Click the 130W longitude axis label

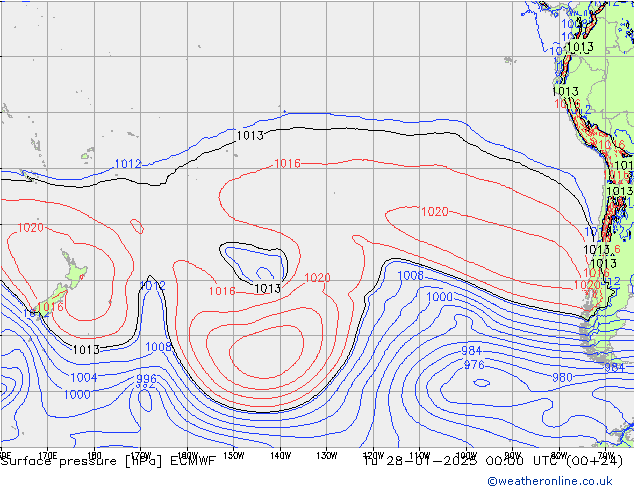(327, 456)
